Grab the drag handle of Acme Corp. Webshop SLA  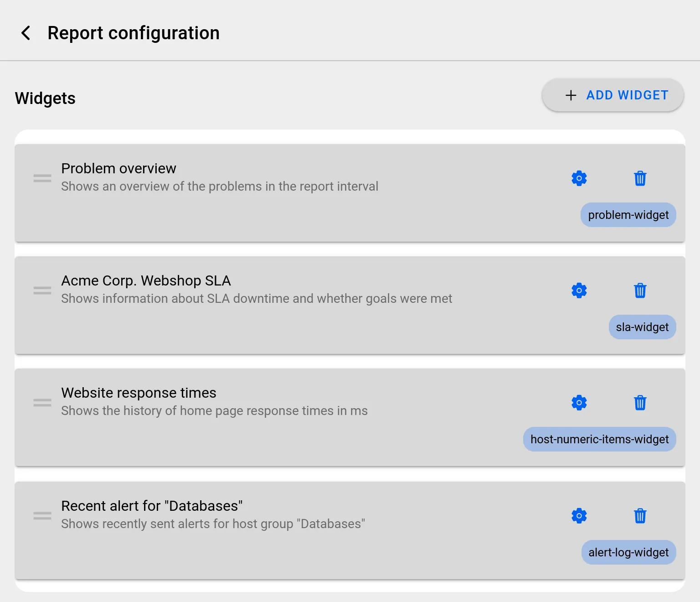coord(42,291)
